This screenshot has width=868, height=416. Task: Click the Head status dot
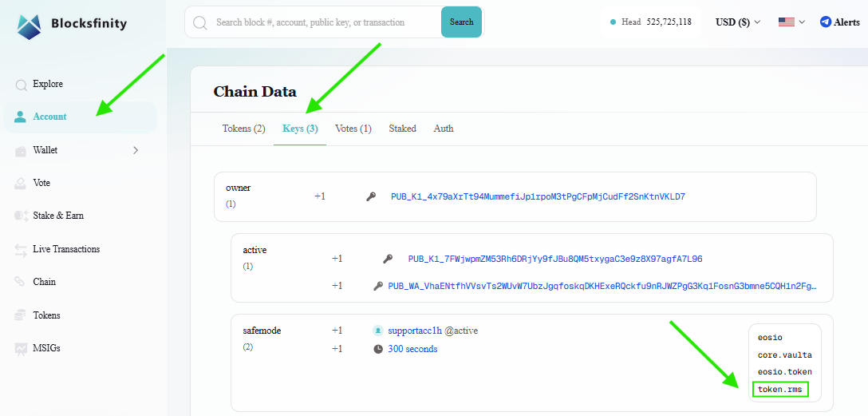coord(613,22)
